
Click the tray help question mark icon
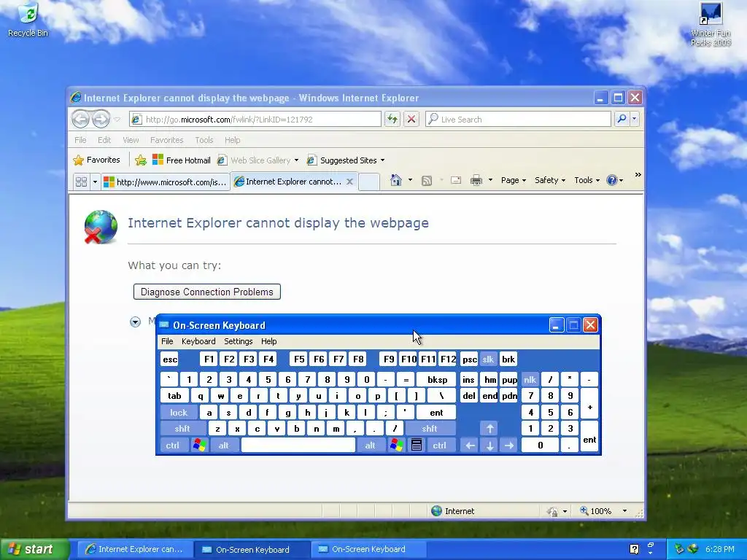[x=634, y=549]
